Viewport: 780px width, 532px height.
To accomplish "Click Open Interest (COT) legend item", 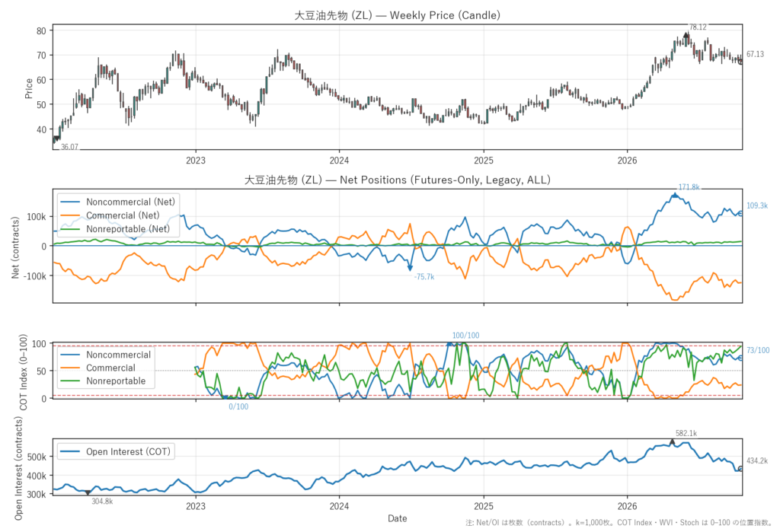I will [x=116, y=451].
